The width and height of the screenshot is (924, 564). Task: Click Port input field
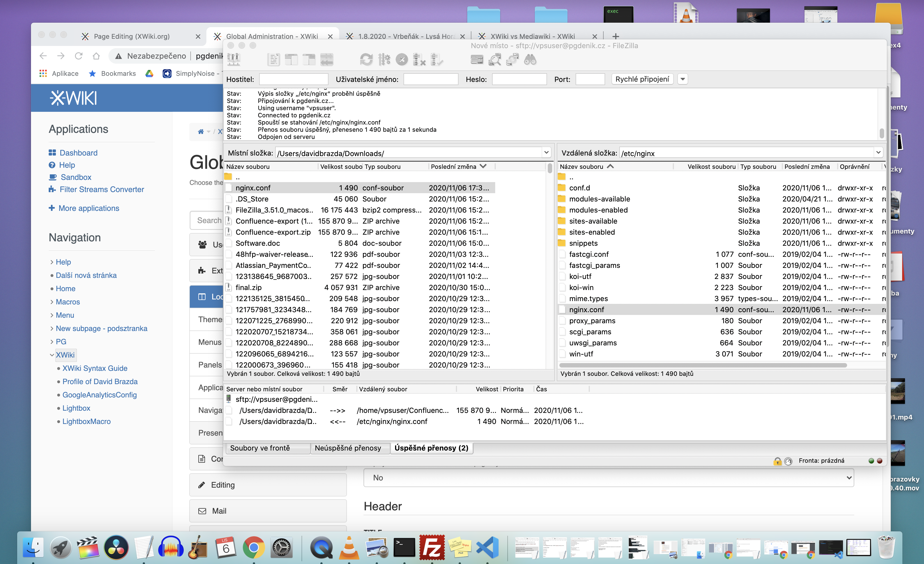click(x=590, y=79)
